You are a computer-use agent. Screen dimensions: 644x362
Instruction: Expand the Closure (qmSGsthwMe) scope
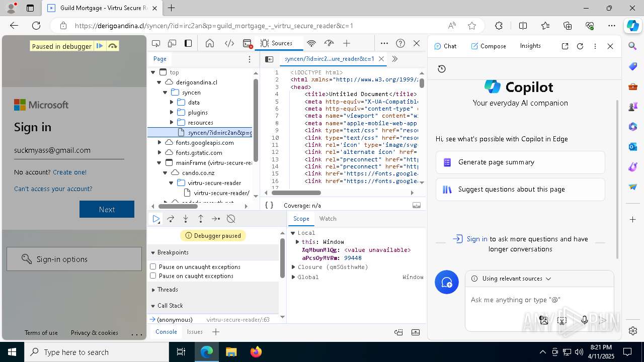[x=293, y=267]
